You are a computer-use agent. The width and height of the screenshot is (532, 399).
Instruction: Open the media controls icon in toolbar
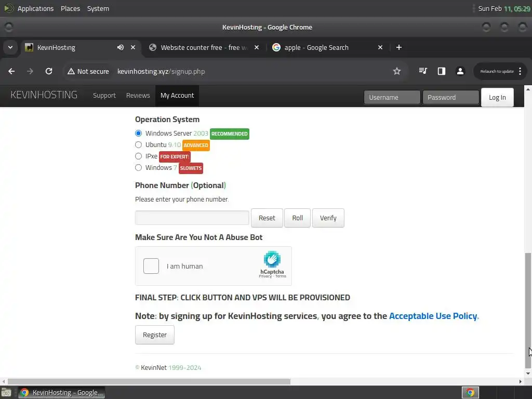point(423,71)
